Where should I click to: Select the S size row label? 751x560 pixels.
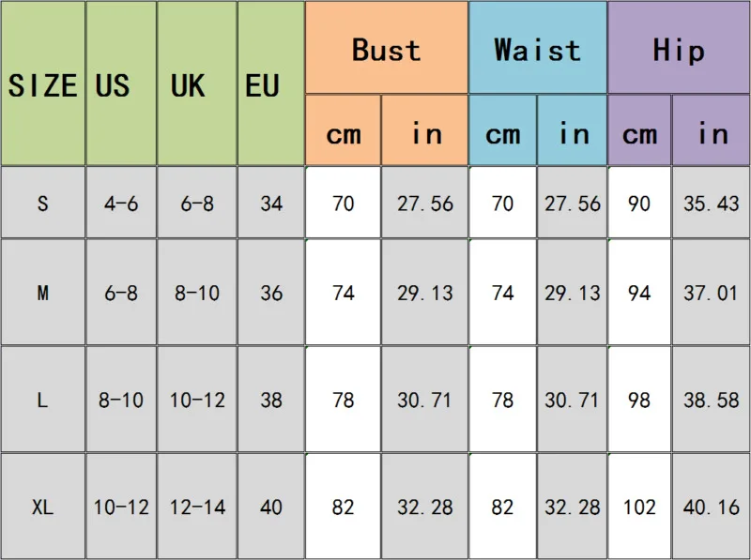[x=42, y=203]
